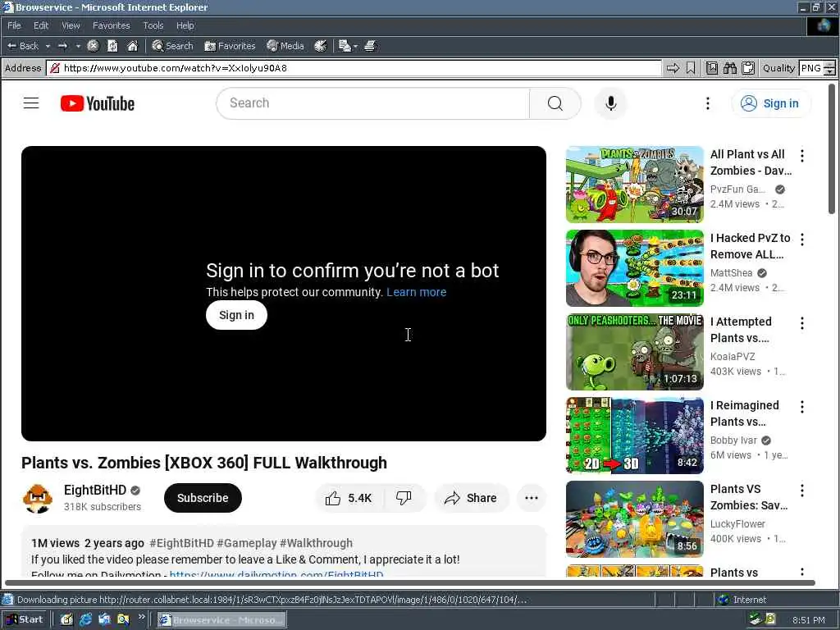
Task: Like the video with thumbs-up 5.4K
Action: click(x=349, y=498)
